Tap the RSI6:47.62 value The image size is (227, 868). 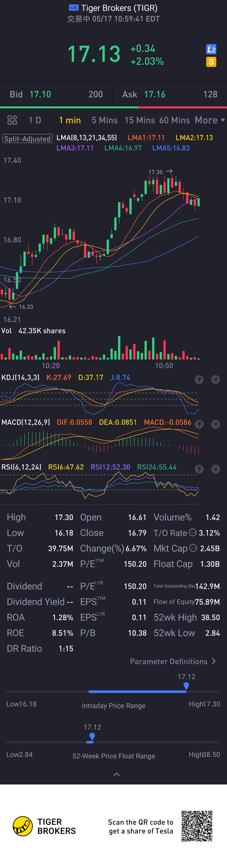(x=66, y=467)
